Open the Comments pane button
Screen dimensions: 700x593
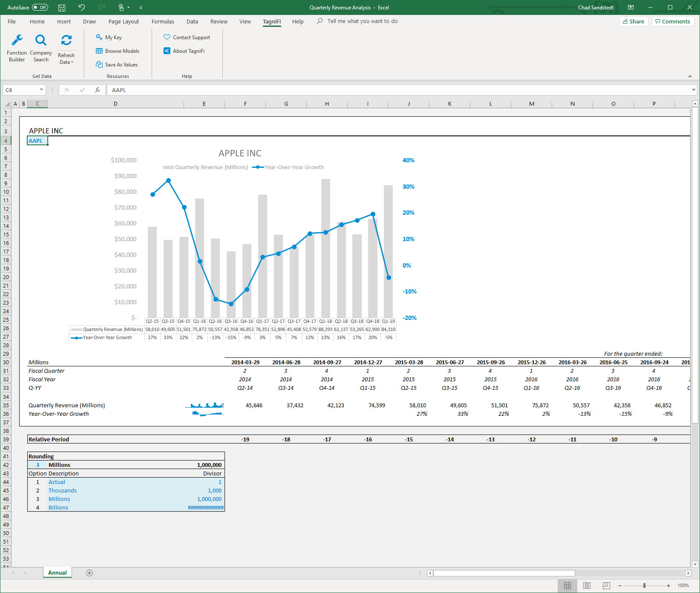click(673, 22)
